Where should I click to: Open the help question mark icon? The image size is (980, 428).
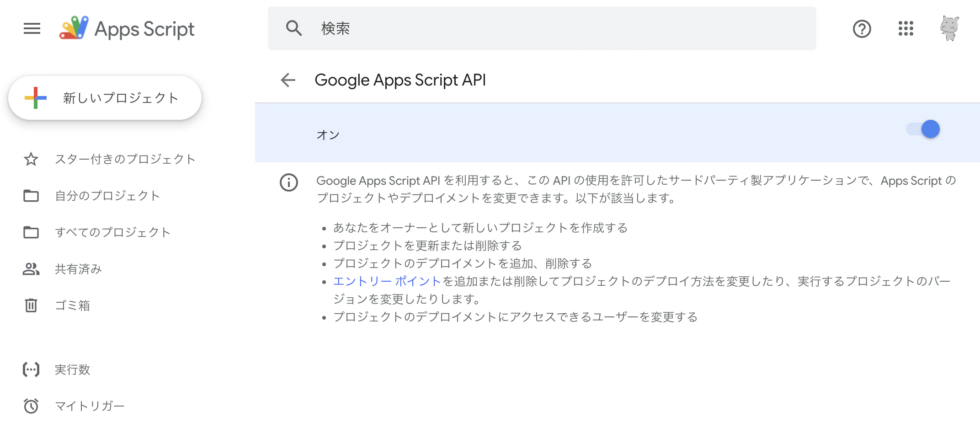[x=862, y=29]
